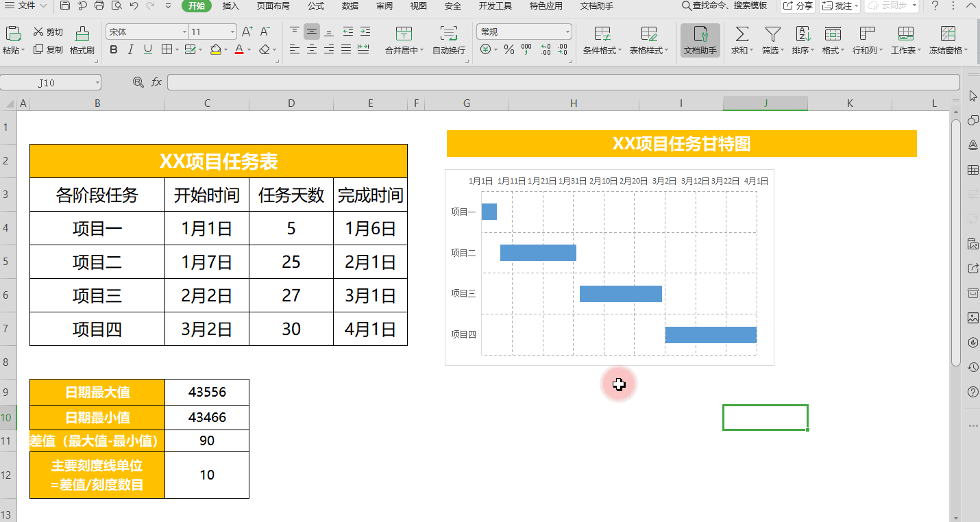Open the Name Box dropdown showing J10
Image resolution: width=980 pixels, height=522 pixels.
(97, 83)
